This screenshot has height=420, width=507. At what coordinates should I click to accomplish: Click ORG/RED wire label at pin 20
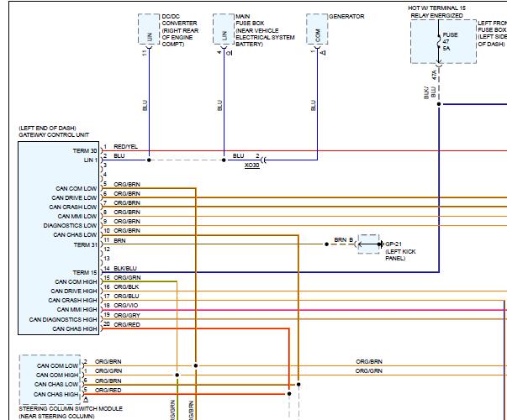[127, 325]
